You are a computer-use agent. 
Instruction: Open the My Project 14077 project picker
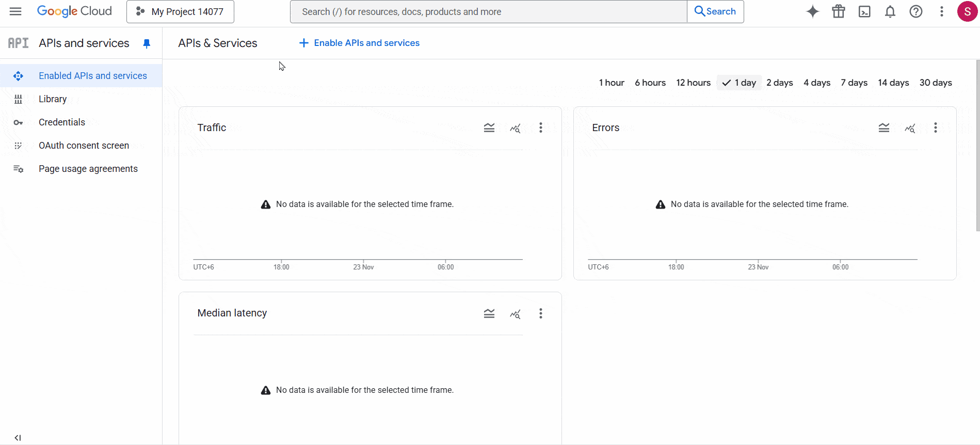click(180, 11)
